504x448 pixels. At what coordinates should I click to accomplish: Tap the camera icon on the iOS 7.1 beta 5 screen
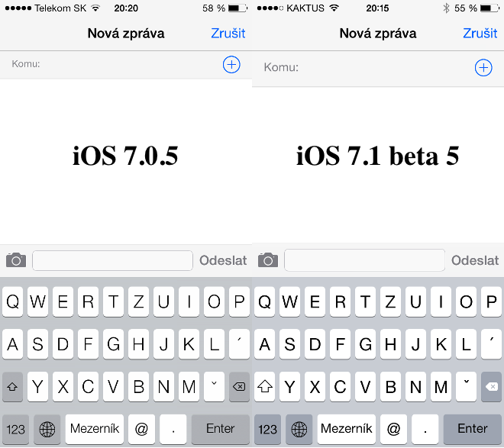[267, 260]
